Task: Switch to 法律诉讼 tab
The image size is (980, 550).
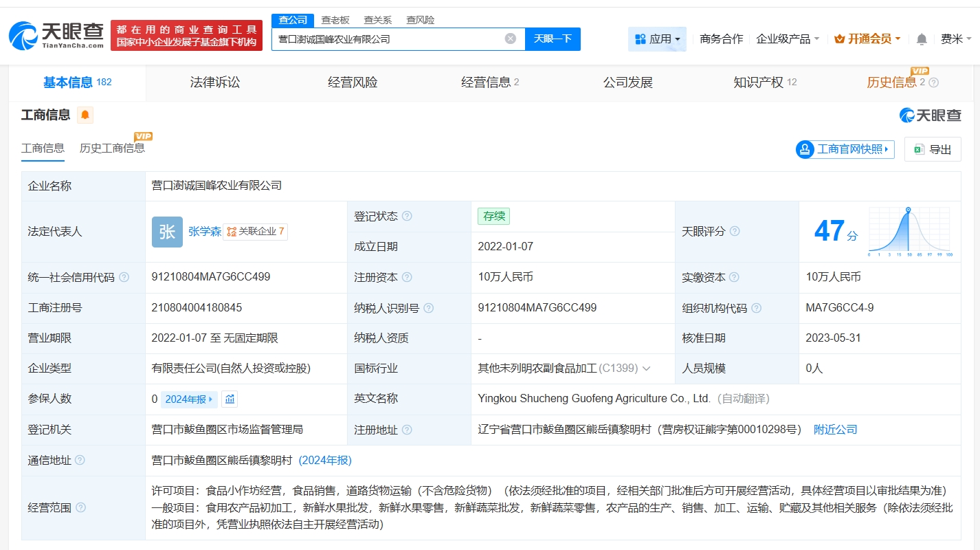Action: click(x=215, y=82)
